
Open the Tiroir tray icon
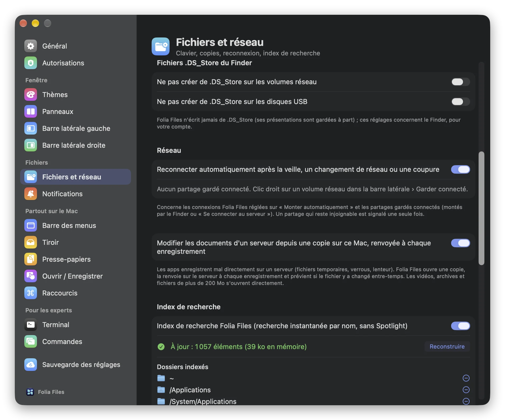point(31,242)
